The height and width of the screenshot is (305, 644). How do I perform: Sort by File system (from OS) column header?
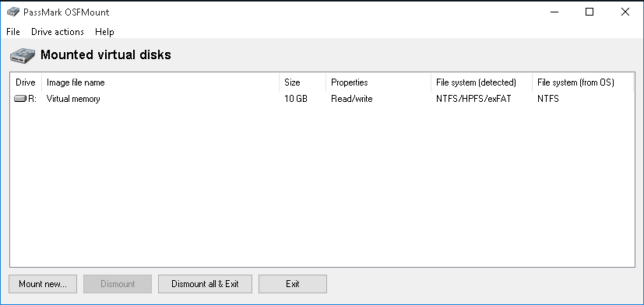click(582, 82)
